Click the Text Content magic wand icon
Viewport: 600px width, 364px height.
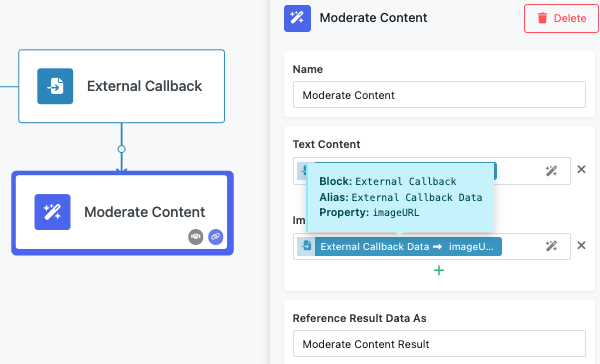pos(551,171)
